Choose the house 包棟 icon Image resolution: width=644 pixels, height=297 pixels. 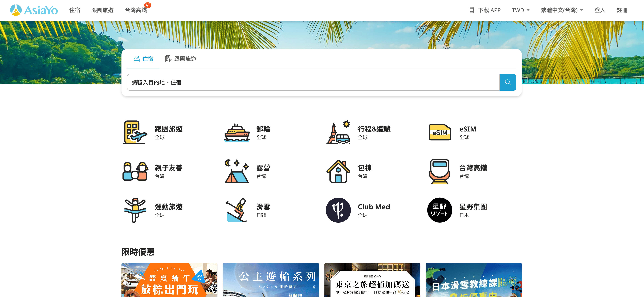click(338, 171)
